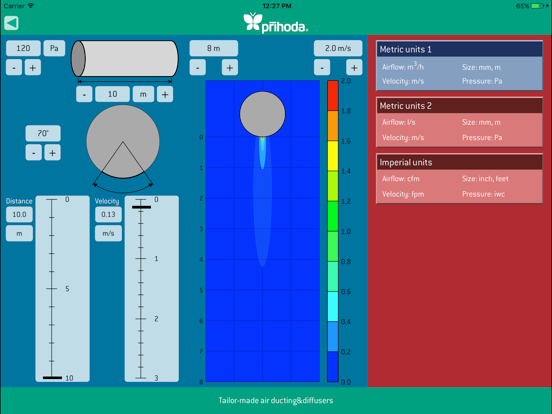Select the 70° angle field

43,133
